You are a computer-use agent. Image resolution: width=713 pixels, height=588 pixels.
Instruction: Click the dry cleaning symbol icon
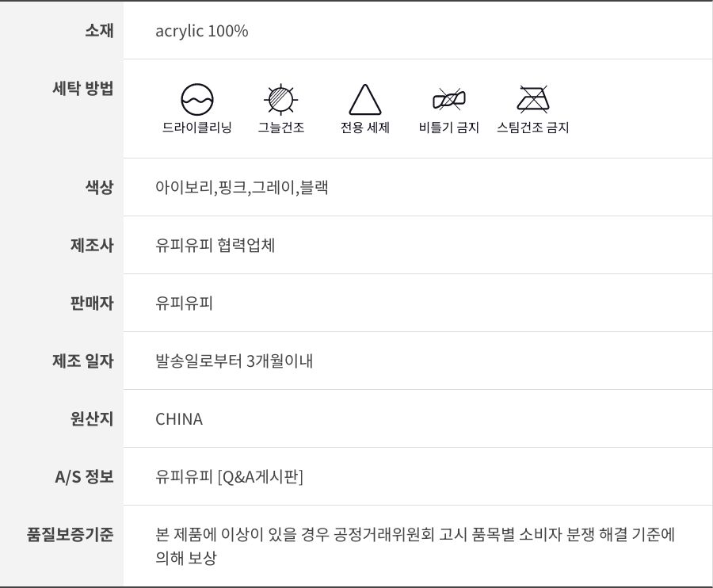tap(197, 100)
